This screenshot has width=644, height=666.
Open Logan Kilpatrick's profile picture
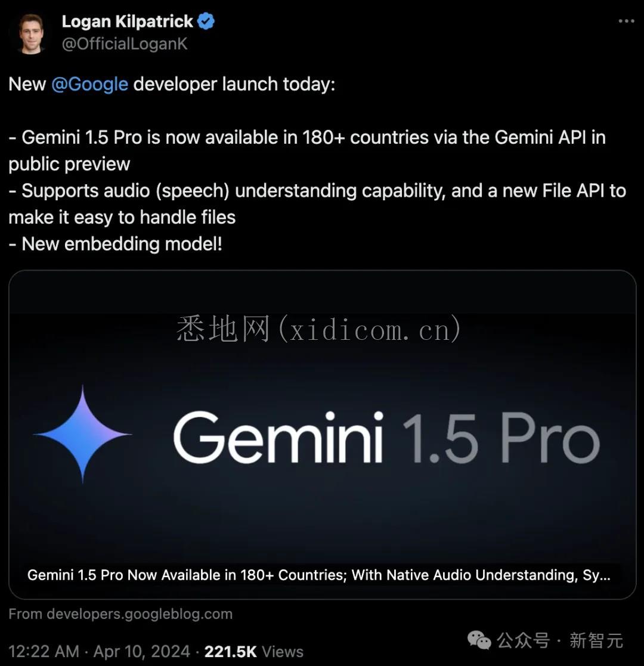pos(31,34)
